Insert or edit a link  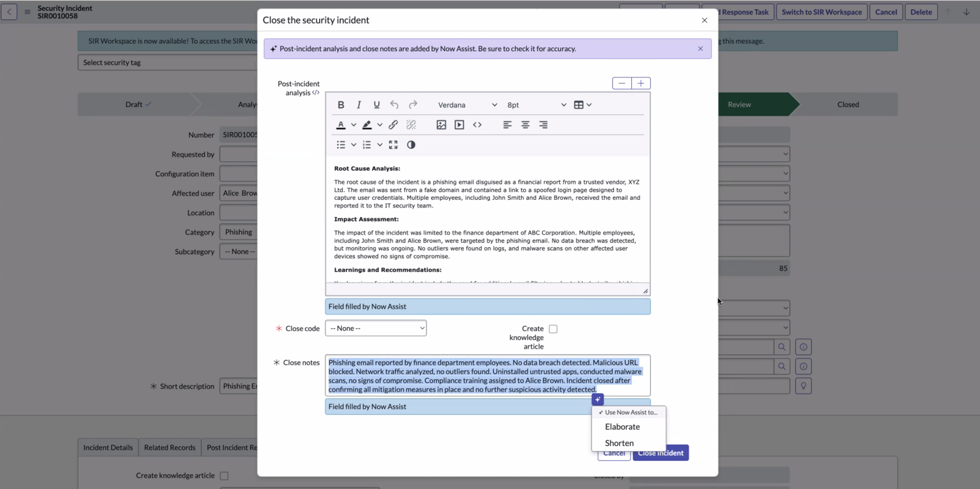click(x=393, y=125)
